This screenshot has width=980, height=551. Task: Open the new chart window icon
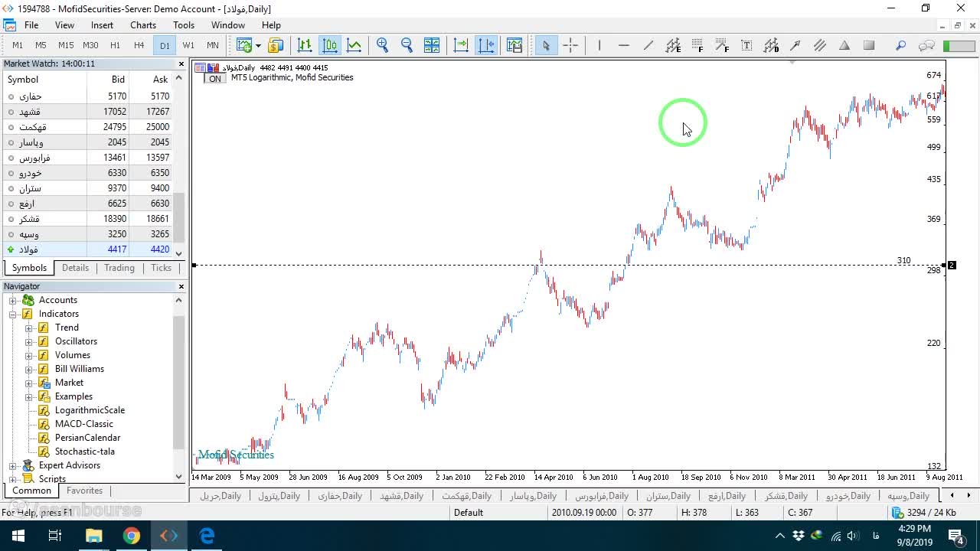point(244,45)
